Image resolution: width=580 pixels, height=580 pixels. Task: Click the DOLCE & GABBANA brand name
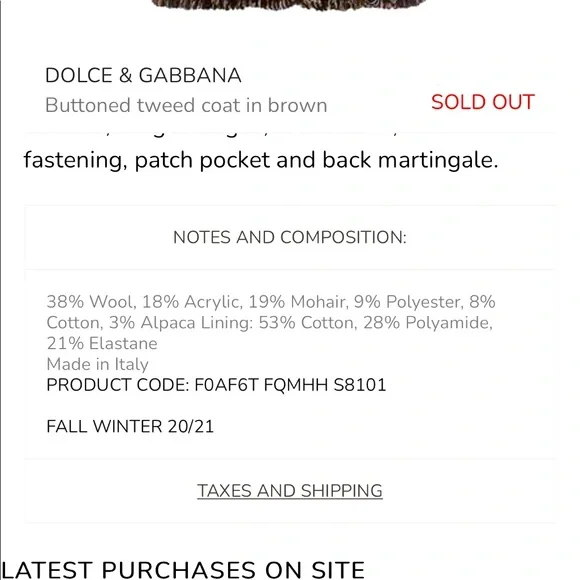coord(143,75)
